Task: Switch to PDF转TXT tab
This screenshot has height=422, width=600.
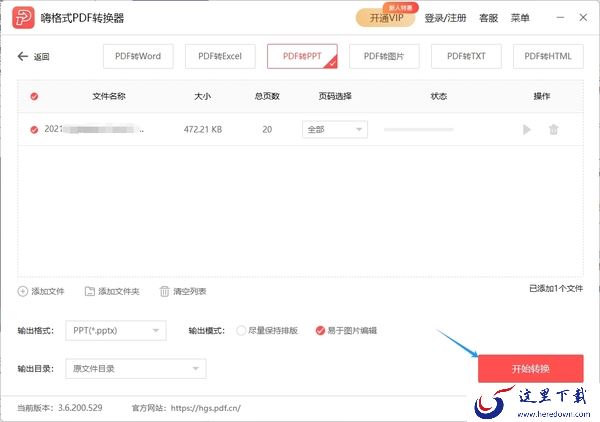Action: [466, 56]
